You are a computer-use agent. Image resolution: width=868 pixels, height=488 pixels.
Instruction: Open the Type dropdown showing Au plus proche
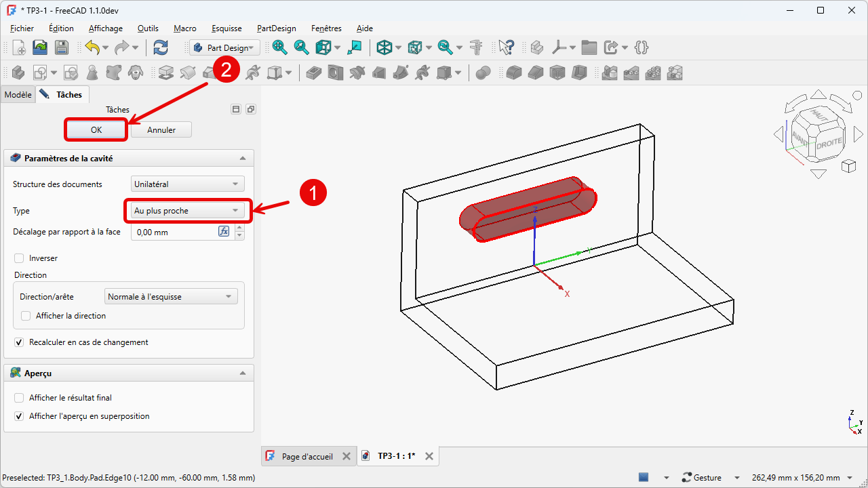(188, 211)
